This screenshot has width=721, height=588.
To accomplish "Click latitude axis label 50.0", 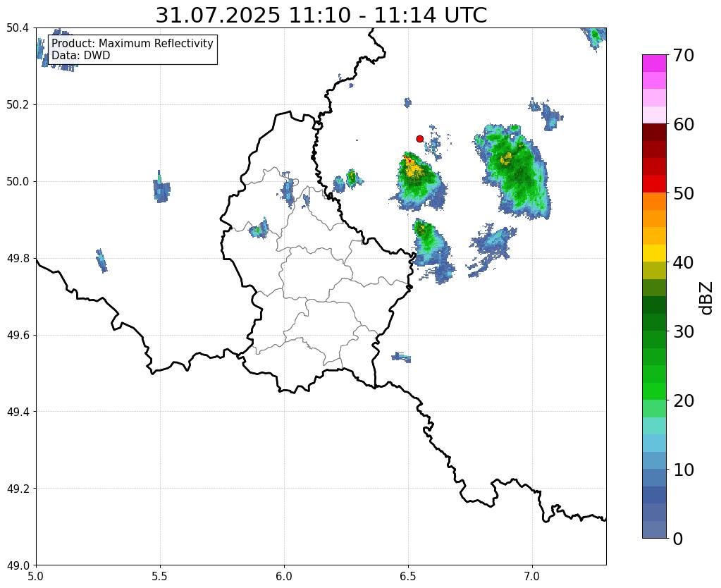I will (x=18, y=182).
